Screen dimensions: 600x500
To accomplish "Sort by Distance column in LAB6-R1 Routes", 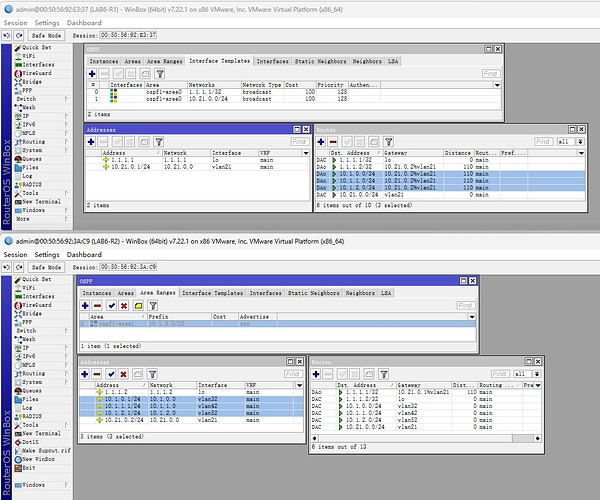I will [458, 153].
